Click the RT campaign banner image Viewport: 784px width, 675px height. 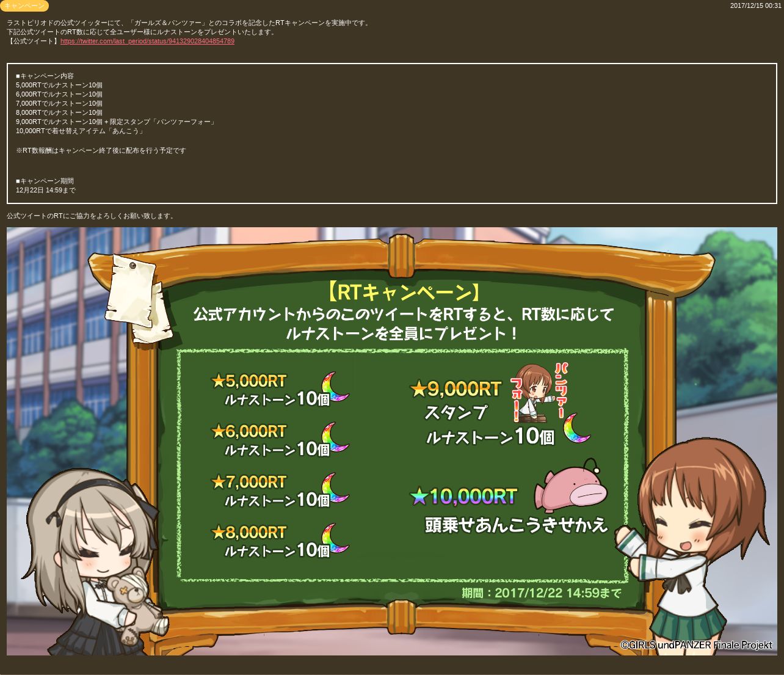[x=392, y=441]
